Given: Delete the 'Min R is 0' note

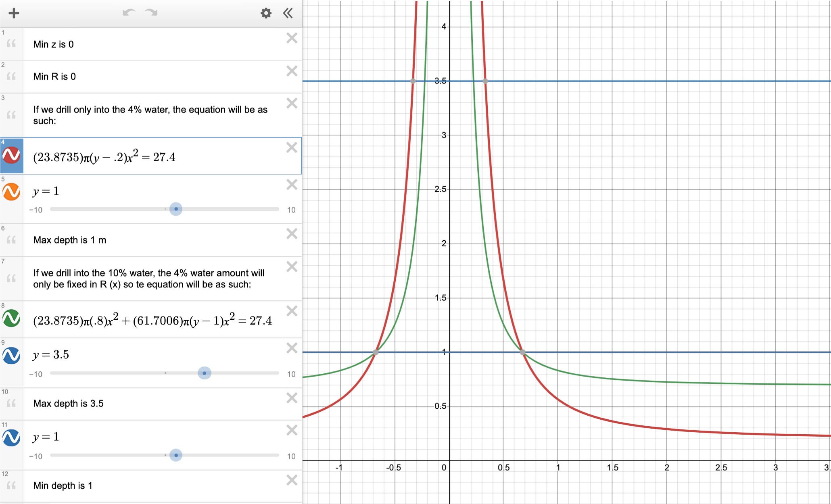Looking at the screenshot, I should coord(292,71).
